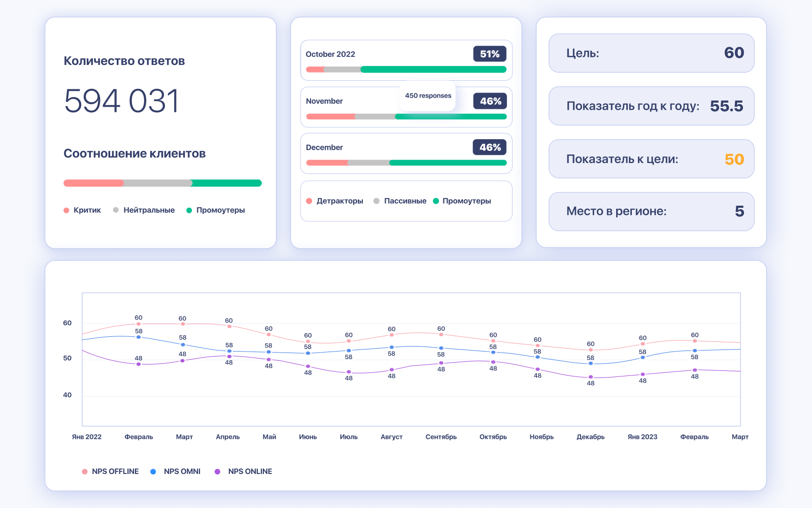Click the orange 50 value in Показатель к цели
This screenshot has height=508, width=812.
[x=734, y=159]
